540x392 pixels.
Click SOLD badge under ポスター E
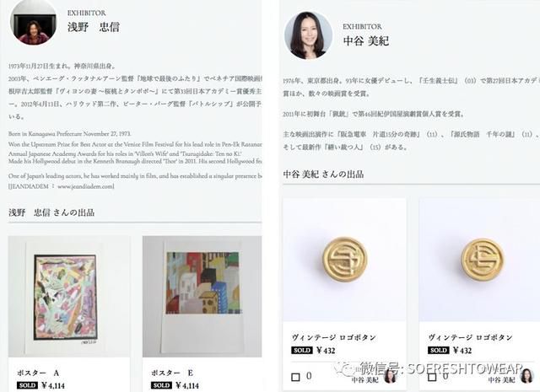161,385
